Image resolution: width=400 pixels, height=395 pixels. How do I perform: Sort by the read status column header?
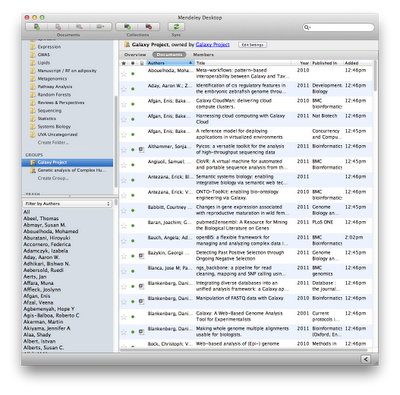click(x=133, y=63)
